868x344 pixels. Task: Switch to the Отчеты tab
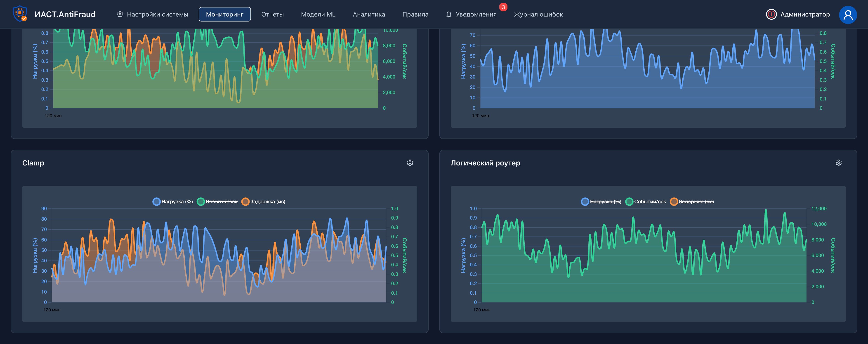272,14
